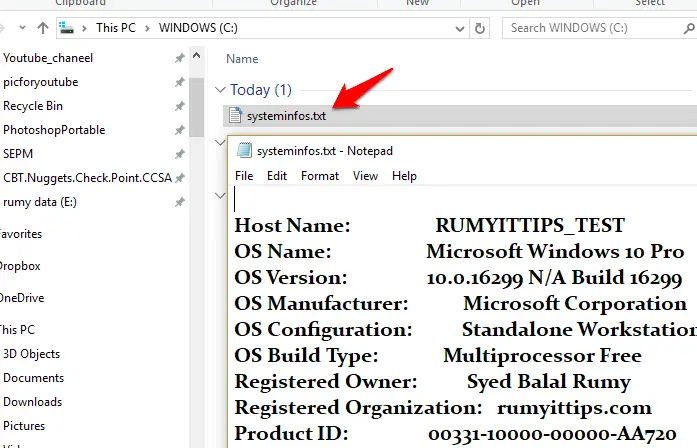Image resolution: width=697 pixels, height=448 pixels.
Task: Open Notepad View menu
Action: 365,176
